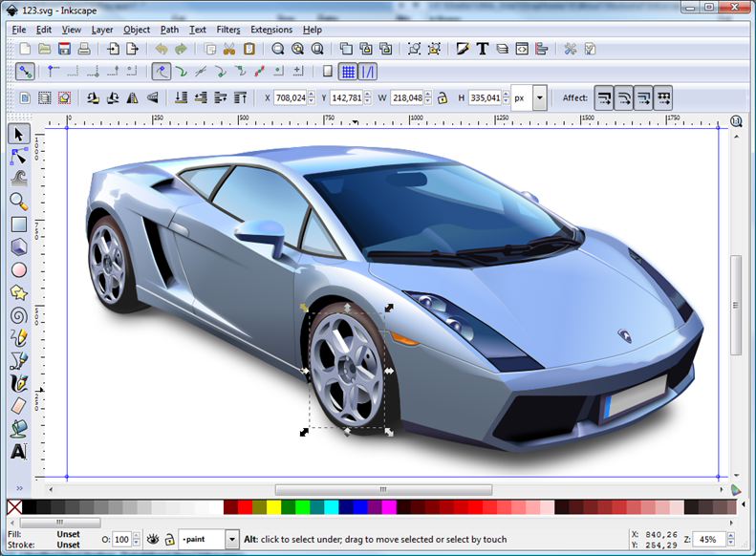This screenshot has width=756, height=556.
Task: Select the Selector arrow tool
Action: 19,135
